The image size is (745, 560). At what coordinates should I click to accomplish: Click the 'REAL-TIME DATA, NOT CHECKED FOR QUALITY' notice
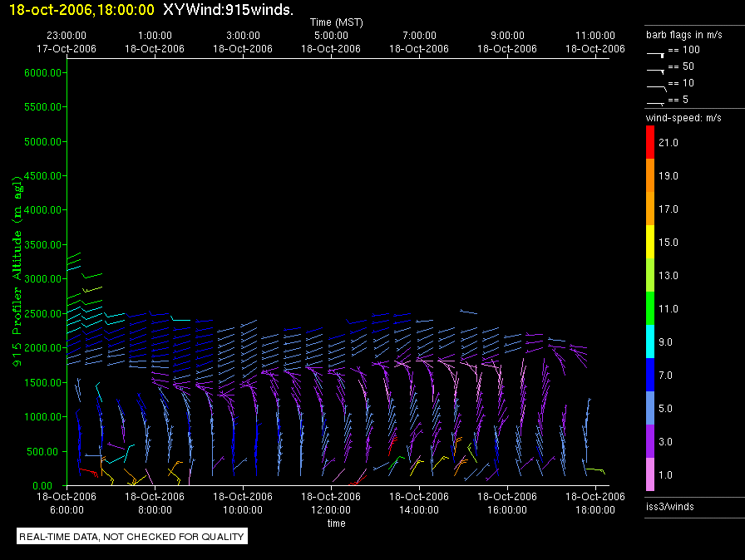tap(132, 537)
